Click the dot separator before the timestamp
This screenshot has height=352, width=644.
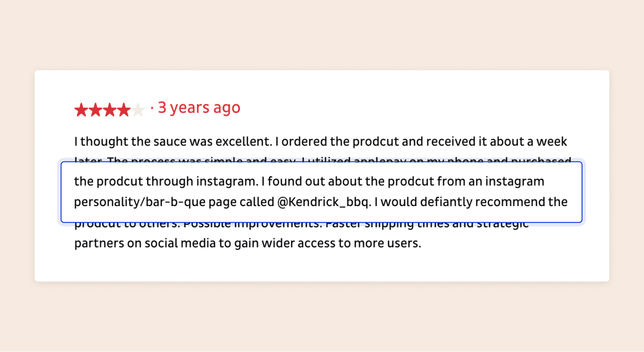(152, 108)
